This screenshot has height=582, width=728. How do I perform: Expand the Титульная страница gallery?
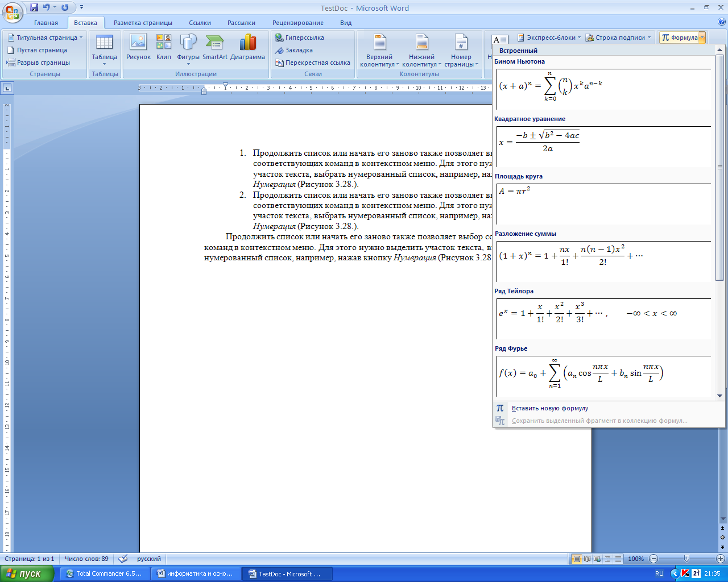tap(45, 38)
